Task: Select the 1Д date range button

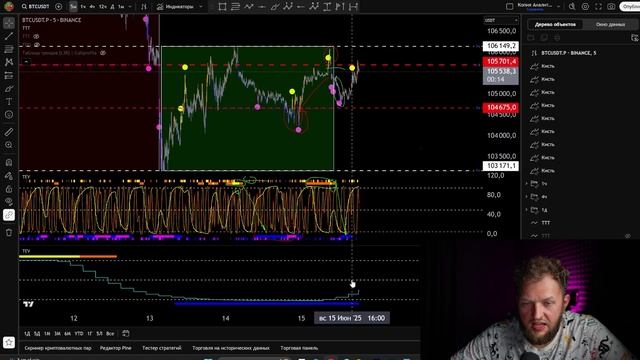Action: (x=27, y=334)
